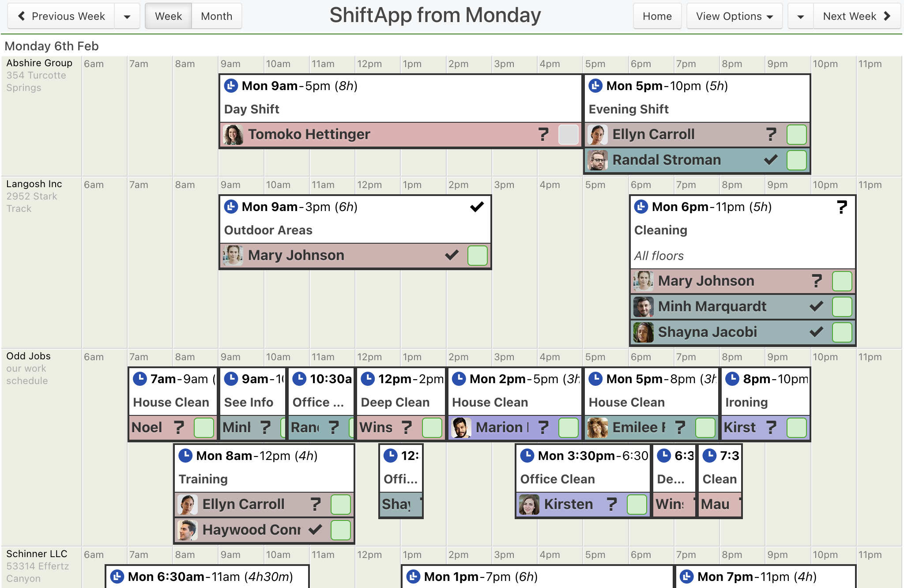Click the clock icon on Evening Shift
The image size is (904, 588).
pos(595,86)
